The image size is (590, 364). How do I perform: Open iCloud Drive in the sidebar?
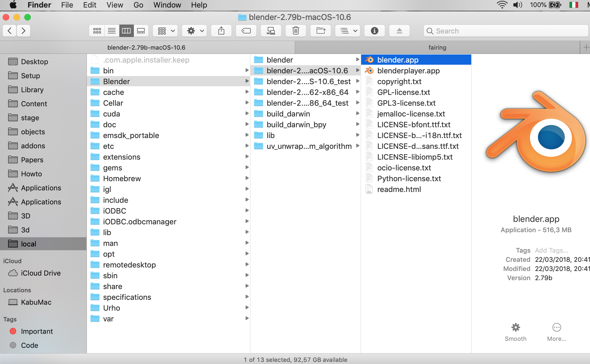[x=40, y=273]
